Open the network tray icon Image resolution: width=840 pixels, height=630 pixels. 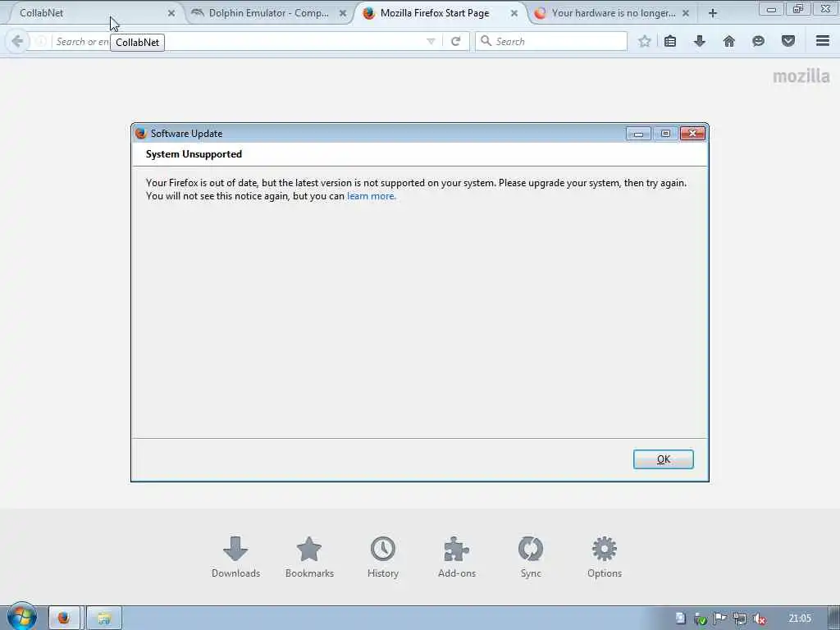[x=740, y=619]
